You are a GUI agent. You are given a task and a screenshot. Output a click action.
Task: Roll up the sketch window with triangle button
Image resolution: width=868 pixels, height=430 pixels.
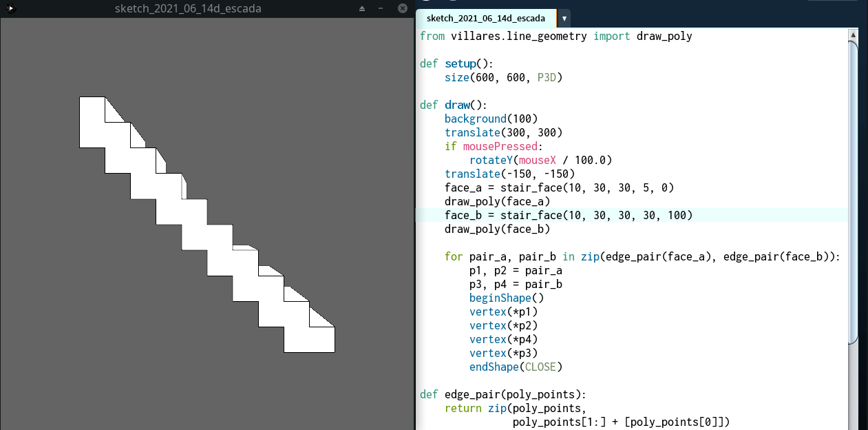[363, 8]
